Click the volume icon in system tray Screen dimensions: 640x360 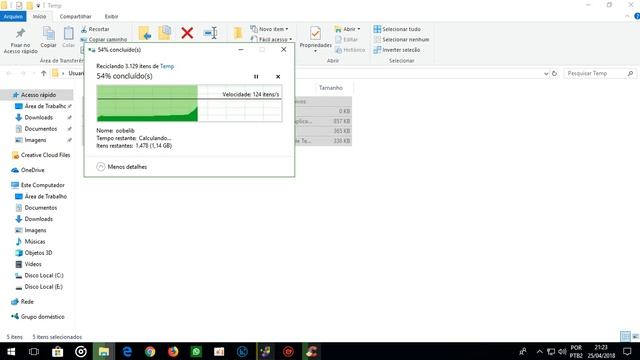point(562,351)
